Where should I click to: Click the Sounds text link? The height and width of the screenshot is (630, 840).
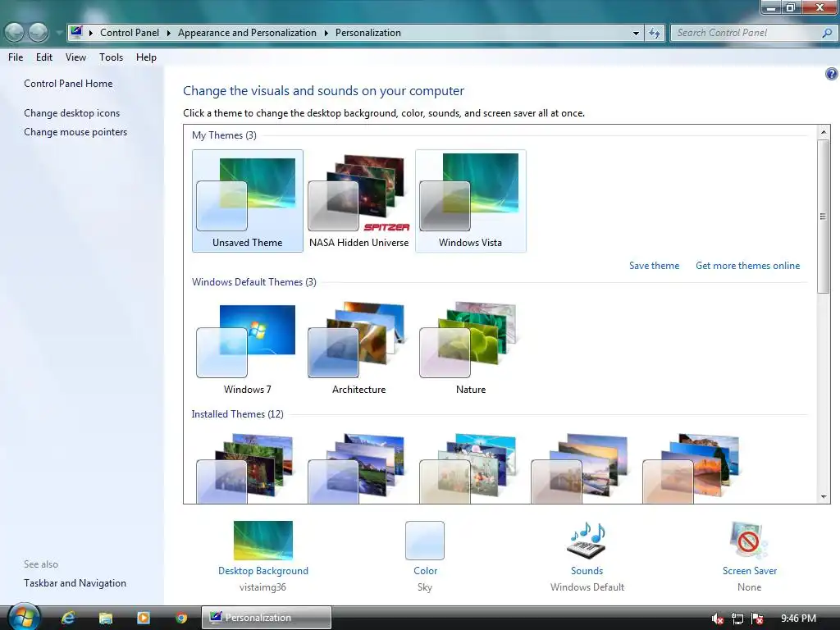(x=587, y=571)
